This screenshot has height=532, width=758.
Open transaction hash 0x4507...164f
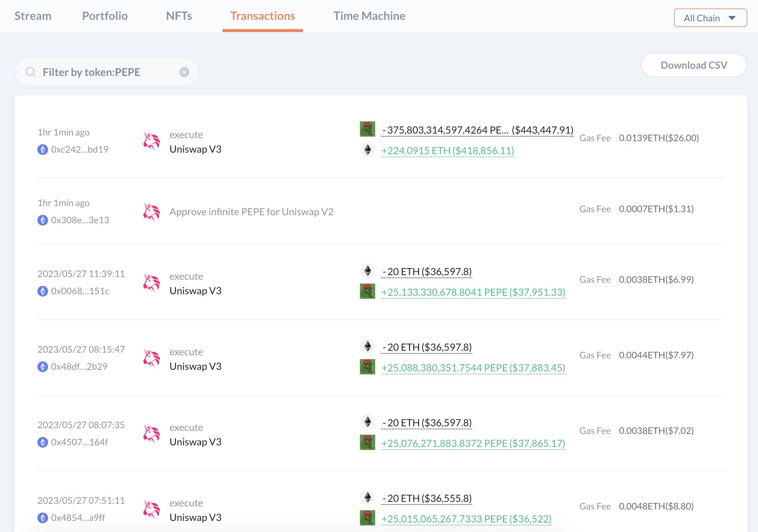click(x=79, y=442)
